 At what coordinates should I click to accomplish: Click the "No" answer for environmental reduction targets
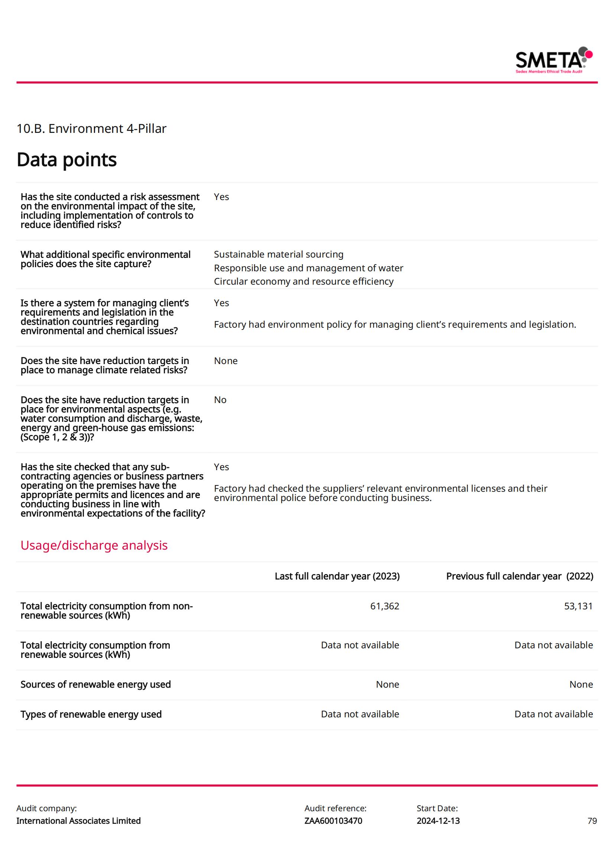click(x=220, y=400)
